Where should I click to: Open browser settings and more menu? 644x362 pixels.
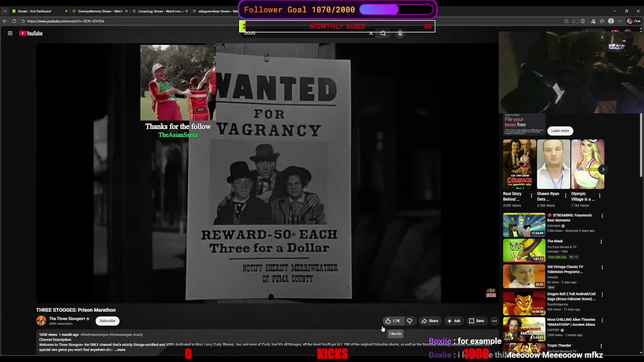pyautogui.click(x=620, y=21)
